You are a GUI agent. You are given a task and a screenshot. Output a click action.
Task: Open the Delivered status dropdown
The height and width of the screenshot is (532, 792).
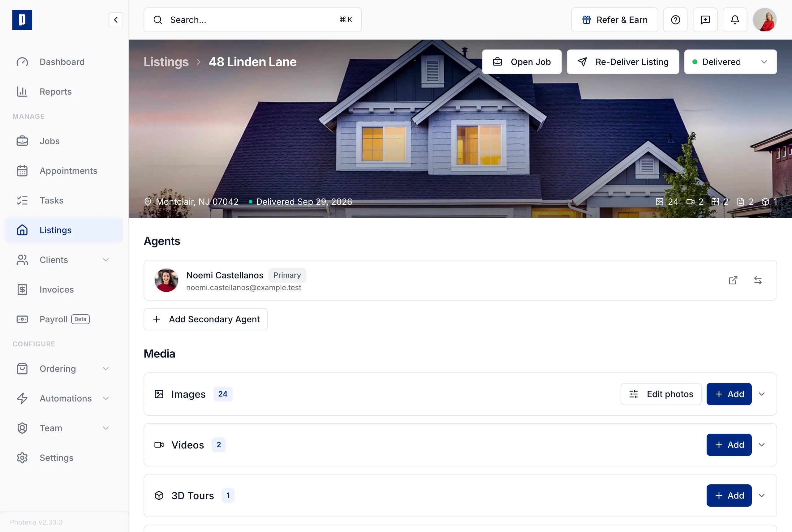pyautogui.click(x=730, y=62)
